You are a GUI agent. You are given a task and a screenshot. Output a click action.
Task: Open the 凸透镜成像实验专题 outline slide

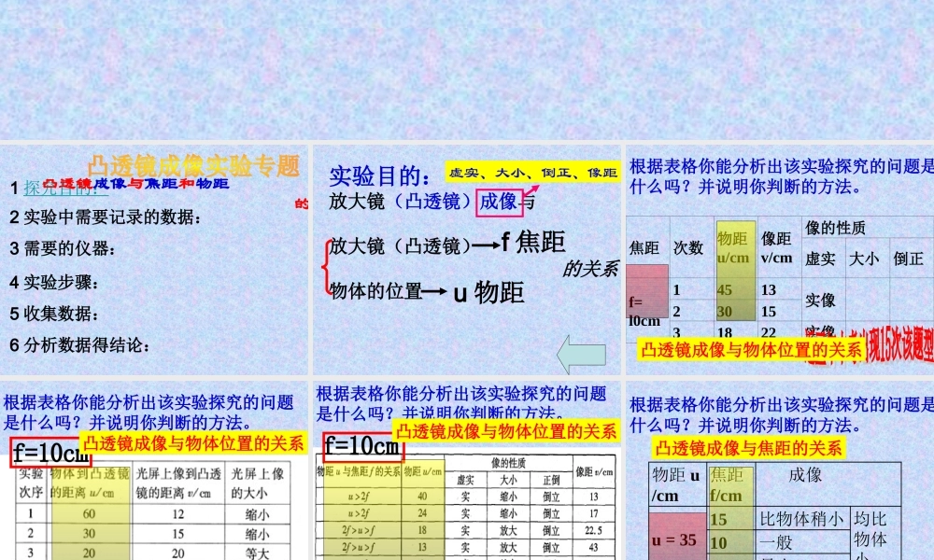154,260
